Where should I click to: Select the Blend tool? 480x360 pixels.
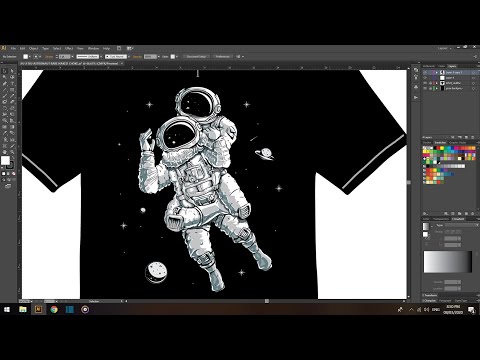point(12,133)
